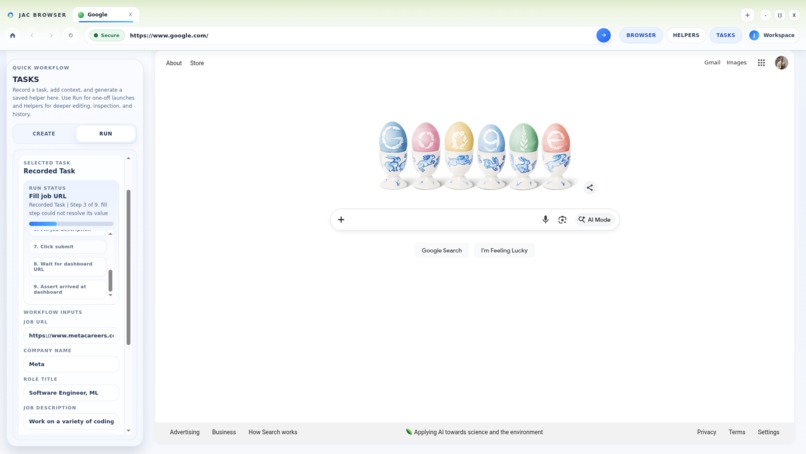Click the JAC Browser logo icon

pos(10,15)
